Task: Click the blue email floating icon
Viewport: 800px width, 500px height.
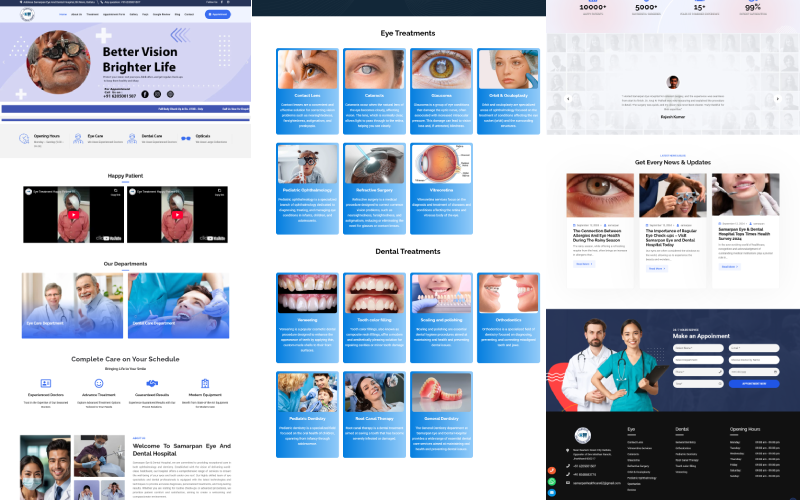Action: coord(552,493)
